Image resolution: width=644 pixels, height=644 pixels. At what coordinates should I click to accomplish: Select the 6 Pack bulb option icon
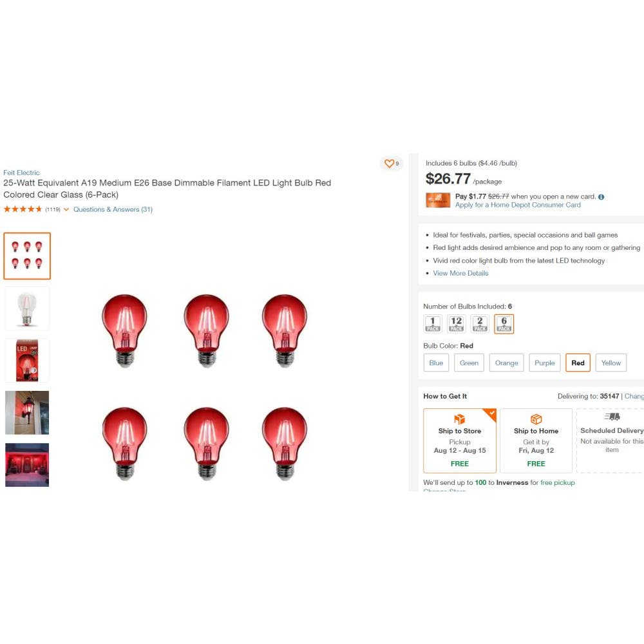pyautogui.click(x=504, y=324)
